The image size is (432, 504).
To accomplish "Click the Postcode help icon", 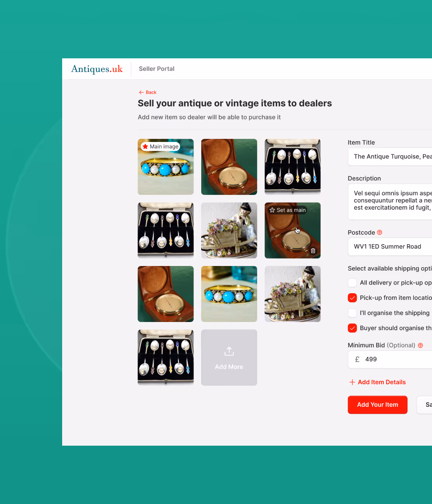I will [380, 232].
